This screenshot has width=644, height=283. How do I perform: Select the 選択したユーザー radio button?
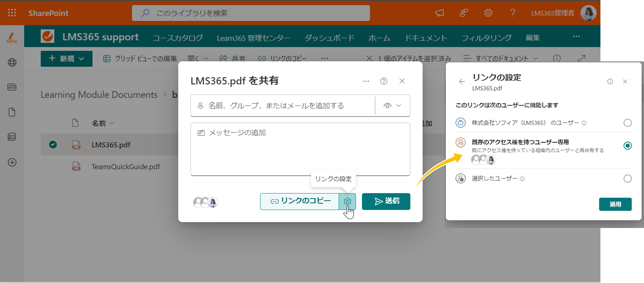tap(627, 178)
